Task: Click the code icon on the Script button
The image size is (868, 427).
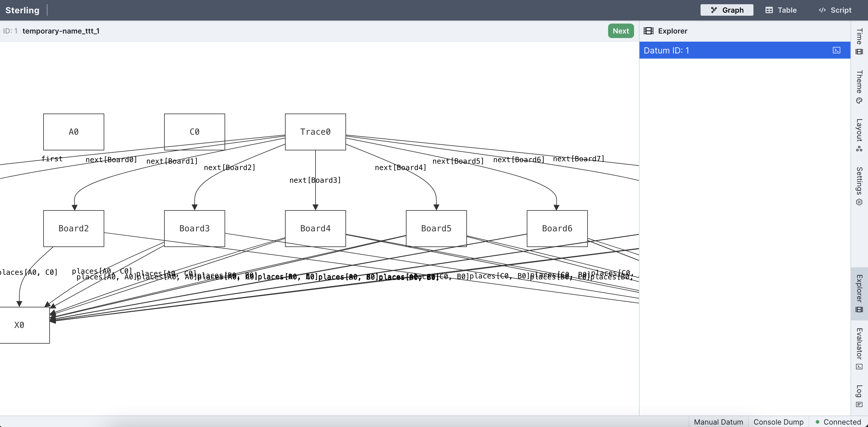Action: 822,10
